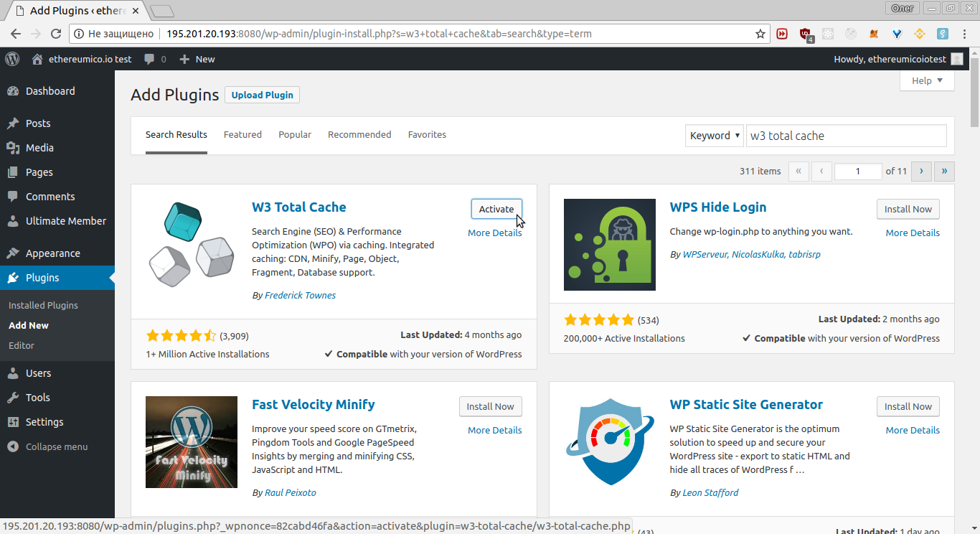The width and height of the screenshot is (980, 534).
Task: Click the WP Static Site Generator thumbnail
Action: coord(610,442)
